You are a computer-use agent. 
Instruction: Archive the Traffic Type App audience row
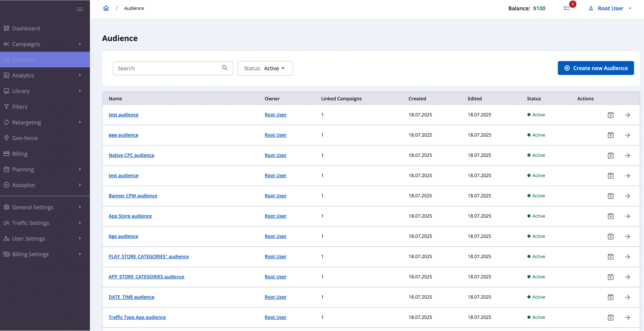coord(611,317)
